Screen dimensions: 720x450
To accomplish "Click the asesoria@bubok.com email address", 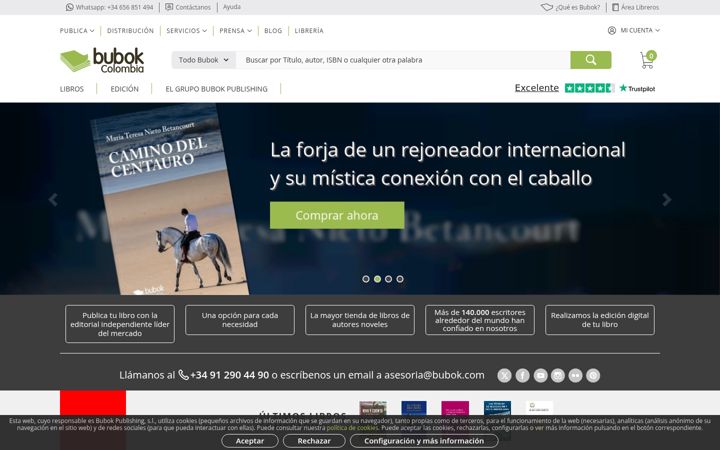I will click(x=434, y=375).
